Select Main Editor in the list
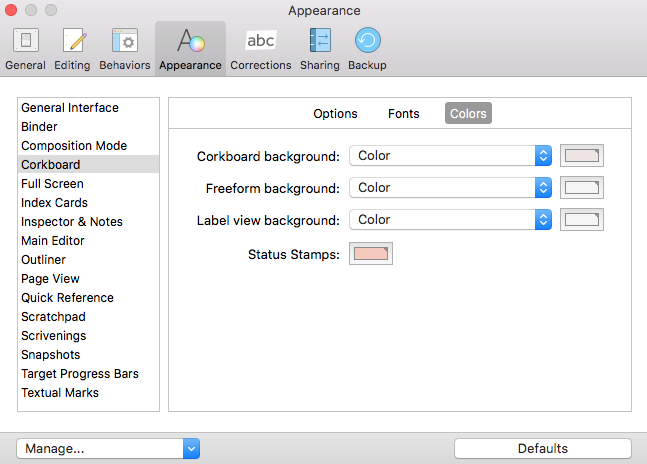Screen dimensions: 647x464 point(88,240)
